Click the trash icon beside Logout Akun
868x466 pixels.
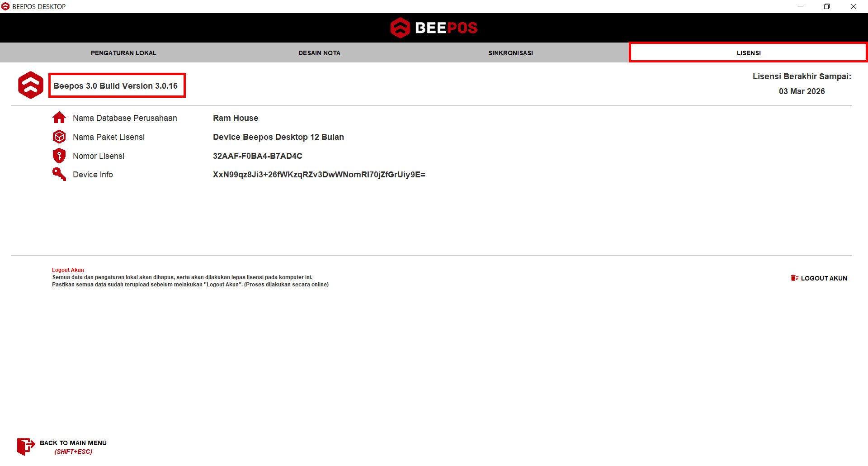pyautogui.click(x=794, y=278)
